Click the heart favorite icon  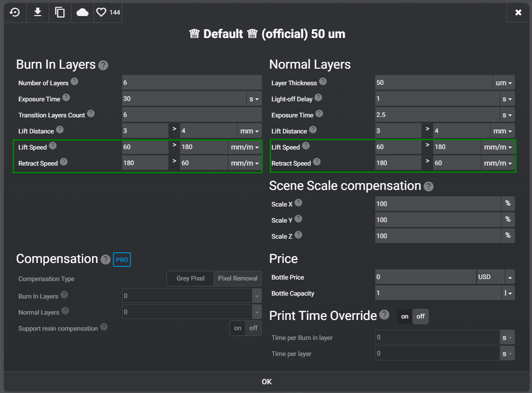point(101,12)
